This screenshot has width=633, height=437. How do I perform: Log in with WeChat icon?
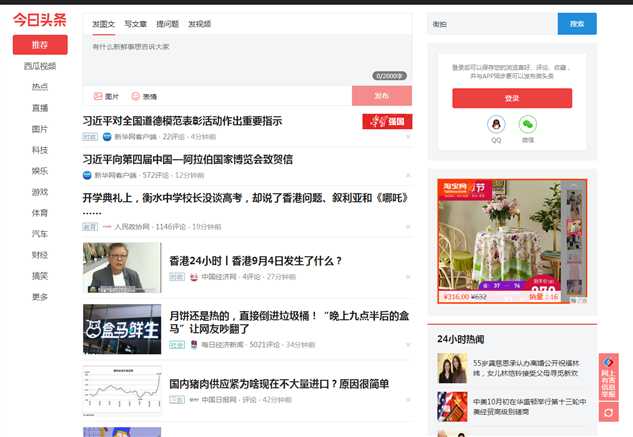tap(528, 124)
